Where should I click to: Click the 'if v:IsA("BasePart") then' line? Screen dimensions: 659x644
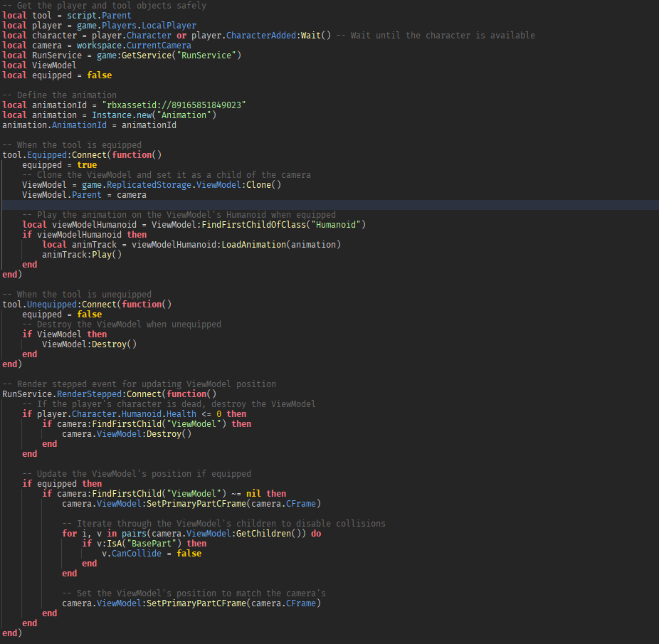pos(144,544)
